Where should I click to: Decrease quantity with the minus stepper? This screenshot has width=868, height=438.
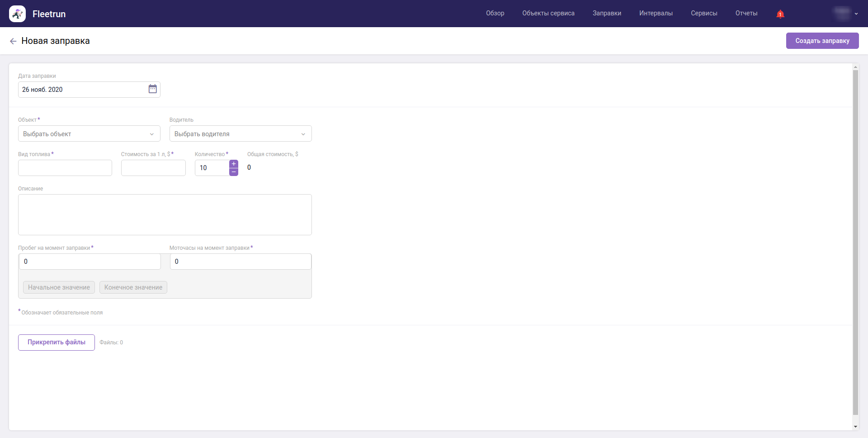234,172
